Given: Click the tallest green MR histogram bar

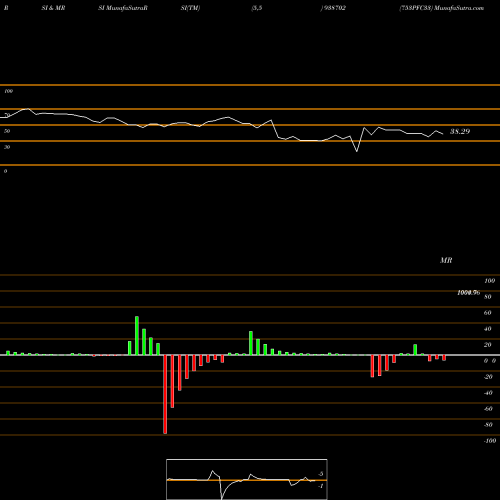Looking at the screenshot, I should tap(137, 336).
